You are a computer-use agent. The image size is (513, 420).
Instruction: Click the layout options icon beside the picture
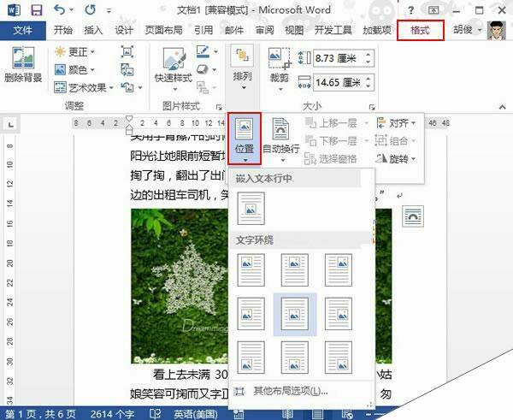coord(413,216)
